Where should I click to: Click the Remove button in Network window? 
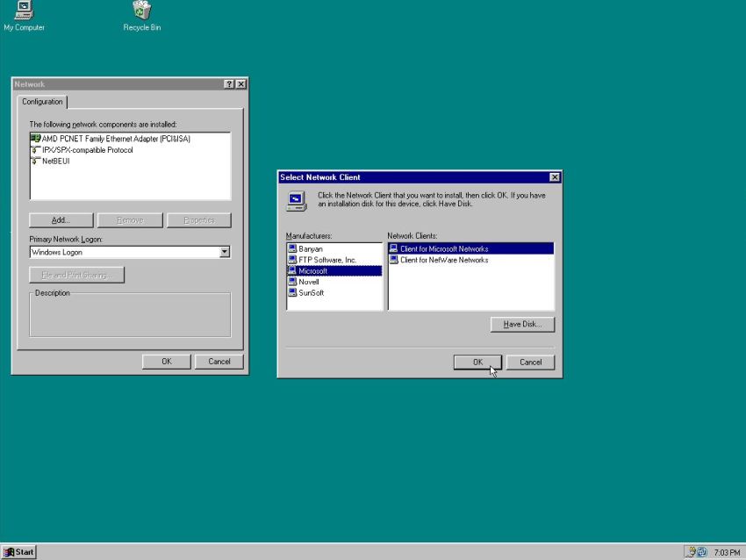130,220
